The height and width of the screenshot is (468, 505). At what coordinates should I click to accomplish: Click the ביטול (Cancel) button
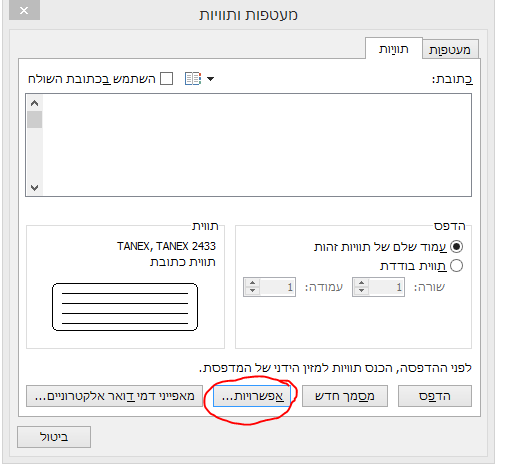pyautogui.click(x=54, y=437)
